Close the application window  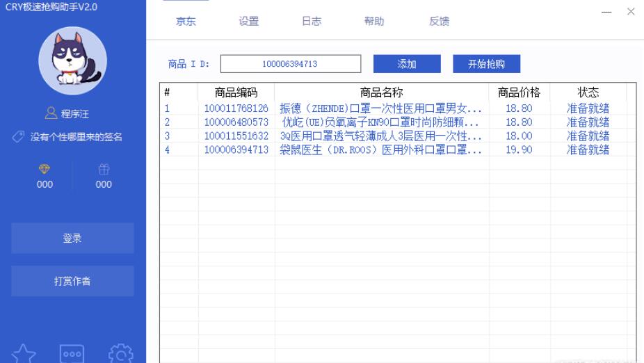tap(631, 12)
